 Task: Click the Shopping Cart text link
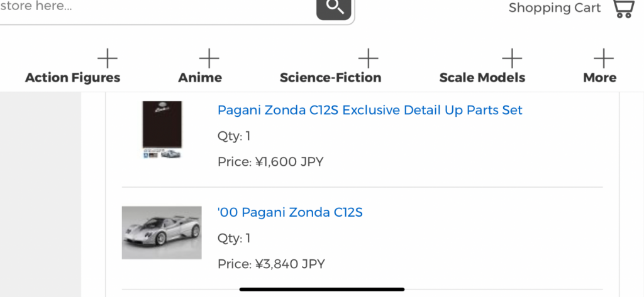[x=555, y=8]
